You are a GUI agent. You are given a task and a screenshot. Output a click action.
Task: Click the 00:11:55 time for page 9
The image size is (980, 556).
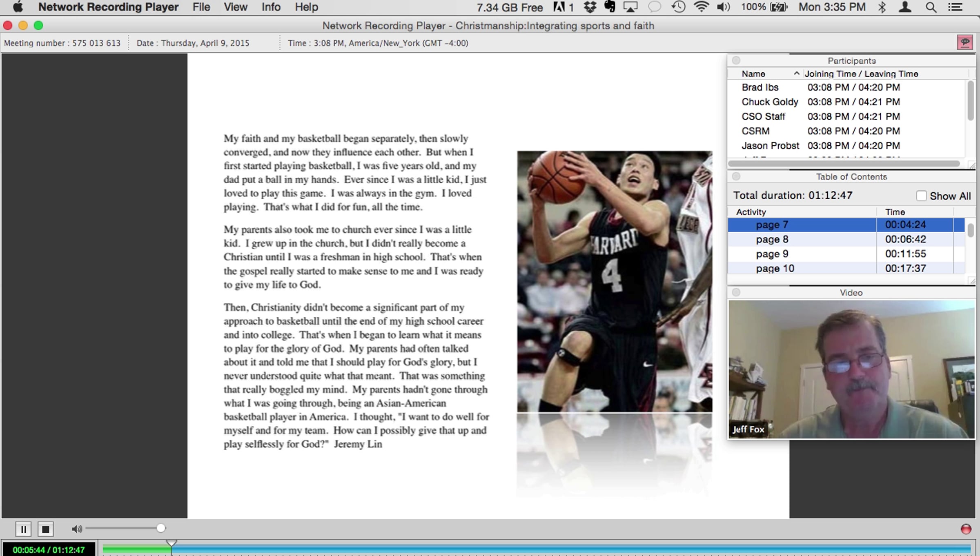tap(905, 254)
